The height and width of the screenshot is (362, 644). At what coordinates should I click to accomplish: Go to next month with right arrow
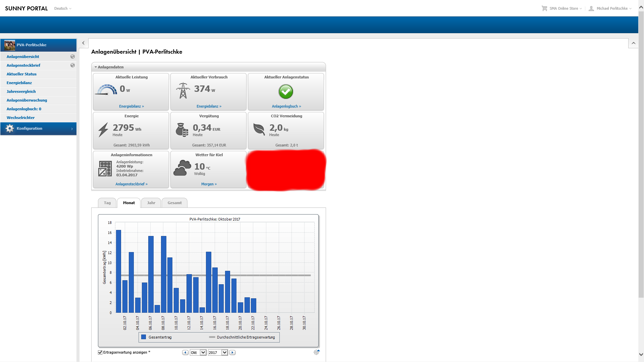232,353
